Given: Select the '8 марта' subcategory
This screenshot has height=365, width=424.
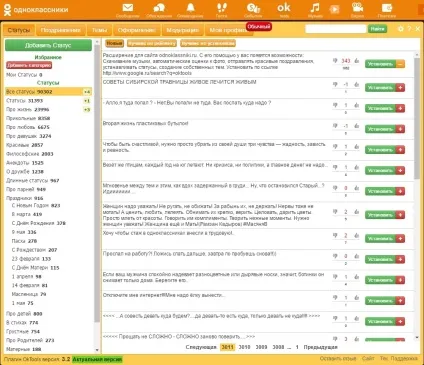Looking at the screenshot, I should [27, 214].
